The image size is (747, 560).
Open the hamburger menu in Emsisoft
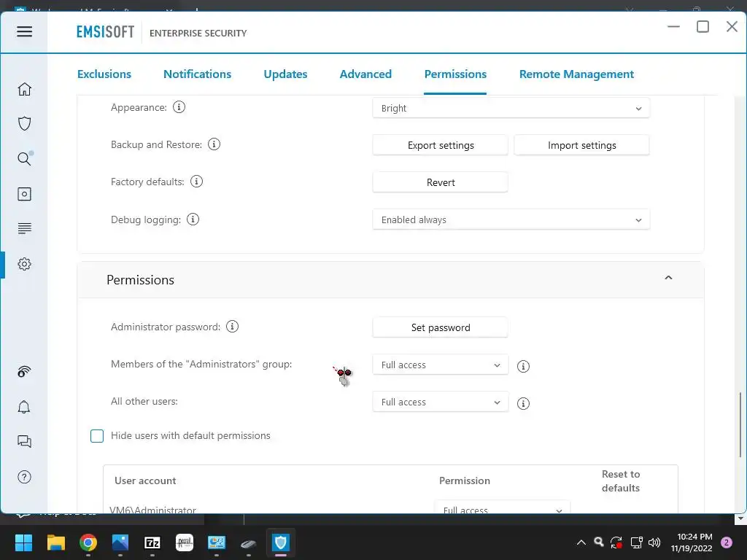click(24, 32)
